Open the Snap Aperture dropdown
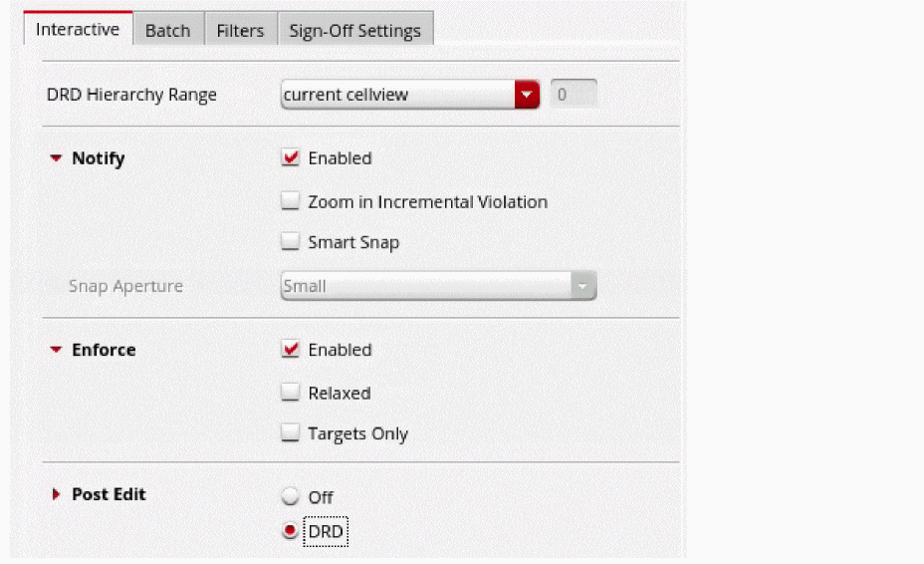 click(x=426, y=286)
